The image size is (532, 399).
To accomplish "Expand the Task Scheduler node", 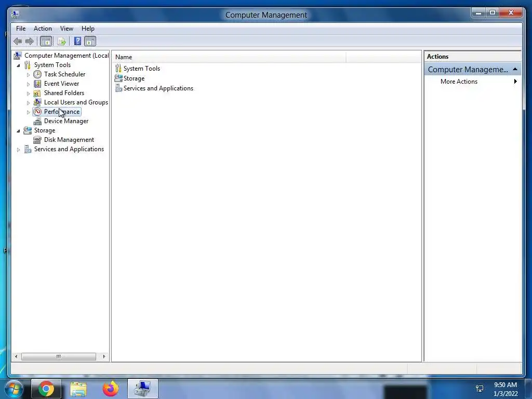I will tap(28, 75).
